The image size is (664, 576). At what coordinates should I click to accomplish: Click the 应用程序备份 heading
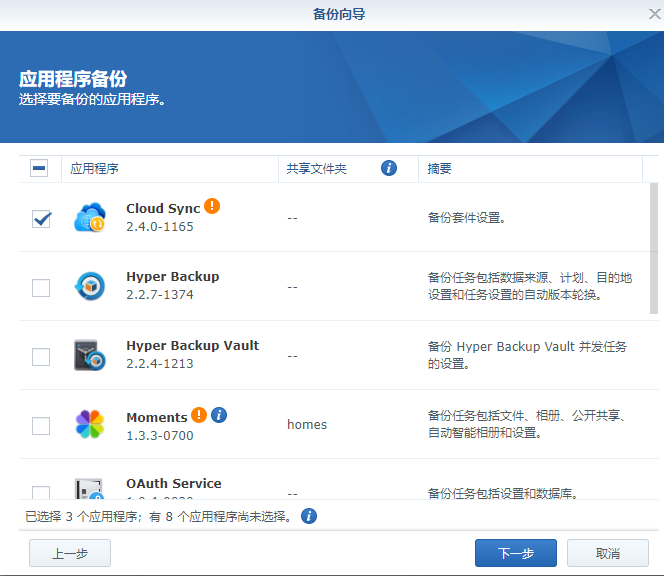(73, 79)
